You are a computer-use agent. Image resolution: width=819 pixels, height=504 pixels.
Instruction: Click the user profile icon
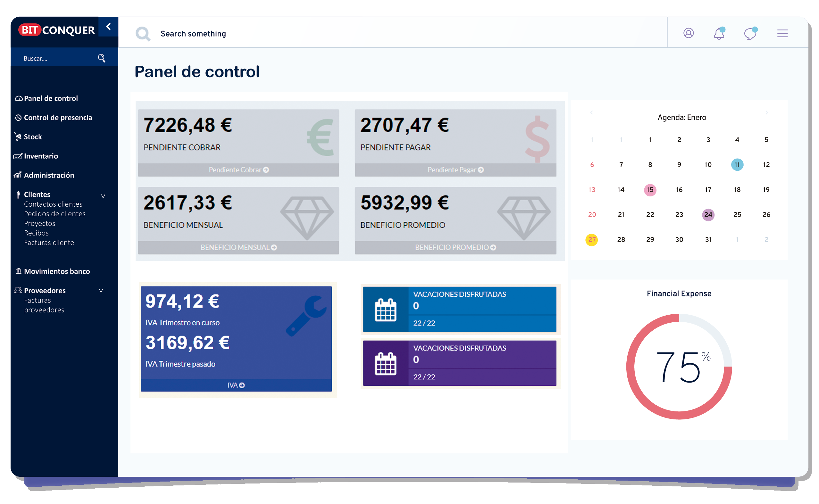tap(688, 33)
